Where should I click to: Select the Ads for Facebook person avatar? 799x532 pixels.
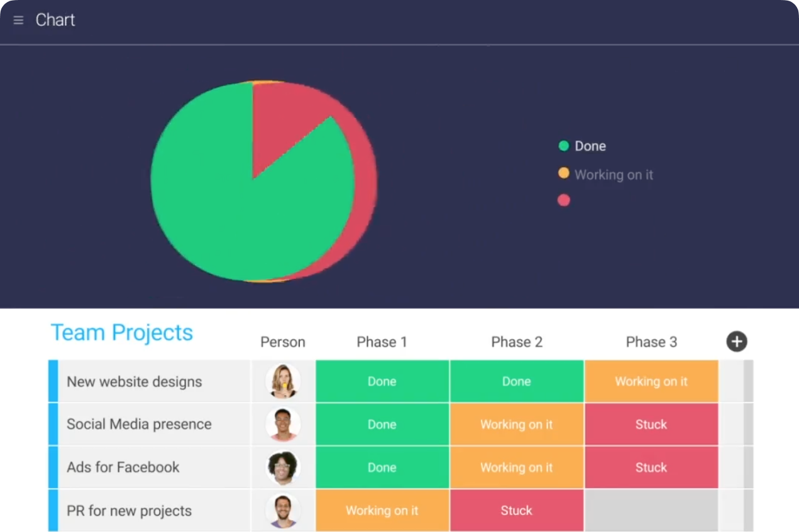pyautogui.click(x=282, y=467)
